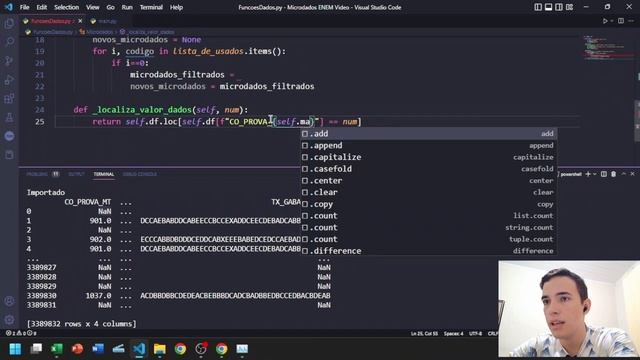Open Task View on the taskbar
640x360 pixels.
(x=36, y=349)
